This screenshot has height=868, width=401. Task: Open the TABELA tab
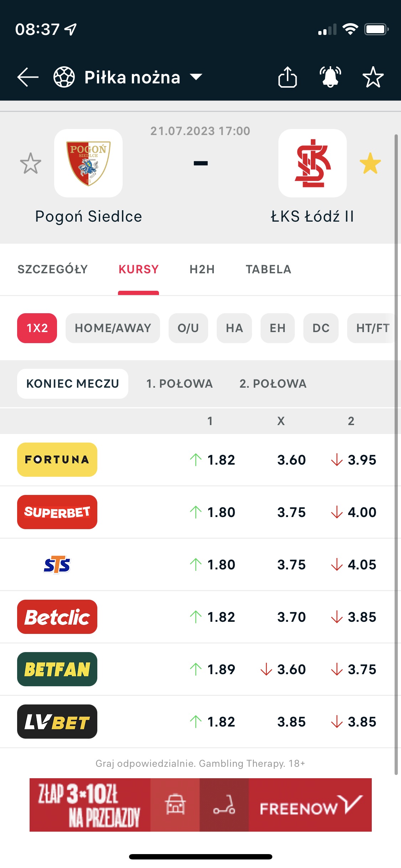click(268, 269)
